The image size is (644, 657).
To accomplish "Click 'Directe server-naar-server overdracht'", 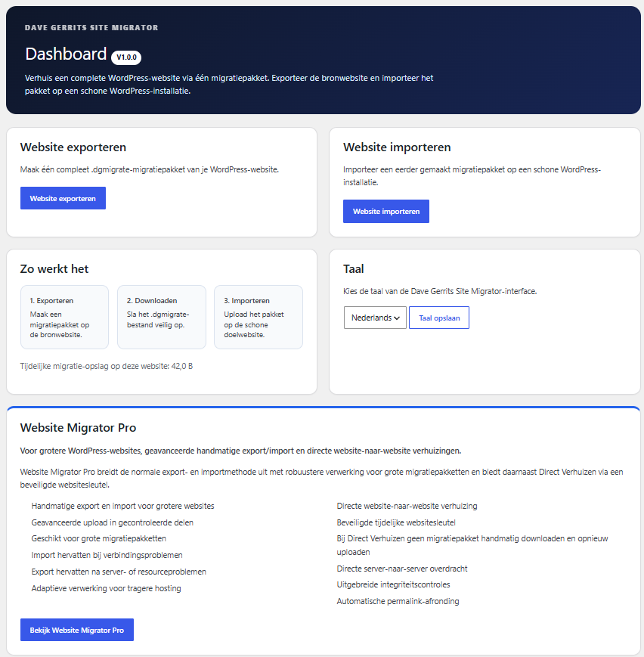I will click(x=402, y=569).
